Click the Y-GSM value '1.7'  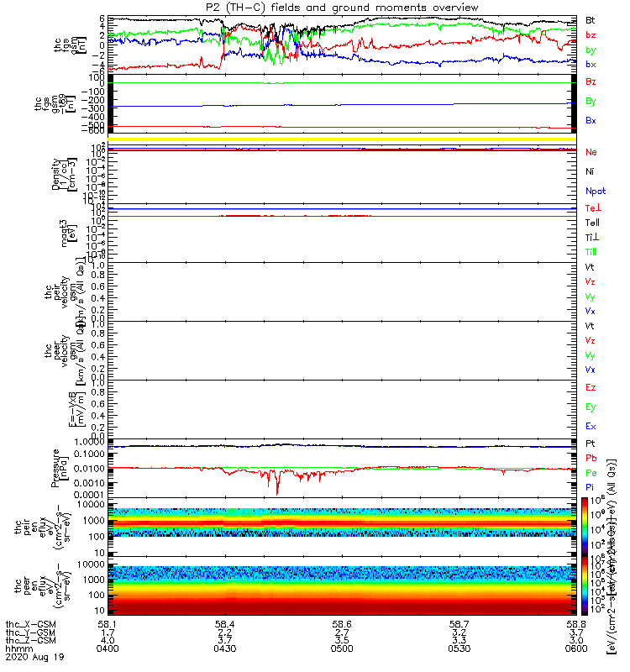click(108, 633)
